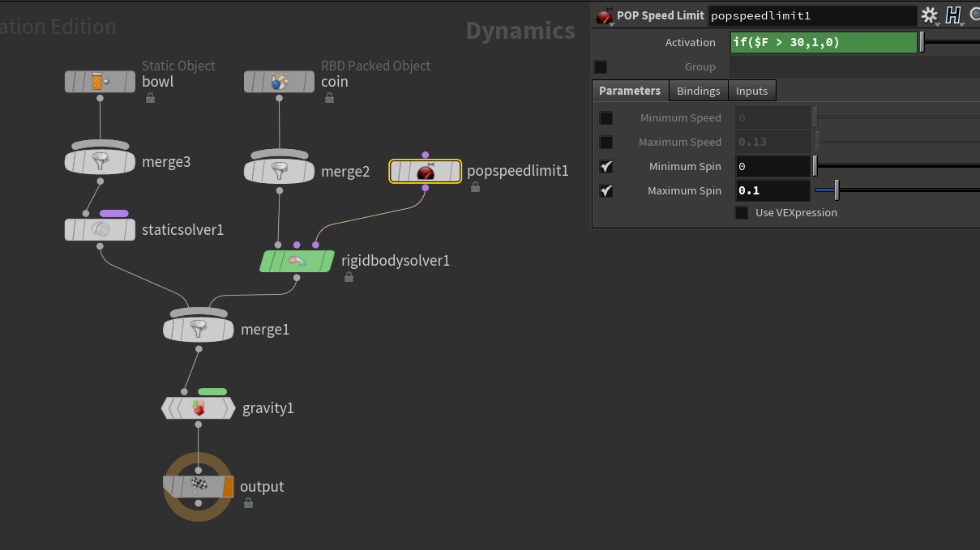Select the staticsolver1 node
Image resolution: width=980 pixels, height=550 pixels.
[x=100, y=230]
